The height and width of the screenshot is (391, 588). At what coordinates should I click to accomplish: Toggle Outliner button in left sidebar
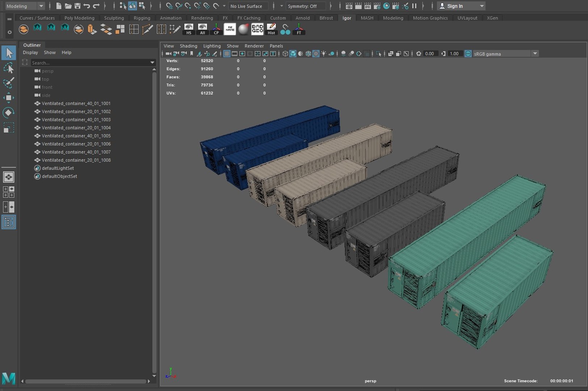[x=9, y=222]
